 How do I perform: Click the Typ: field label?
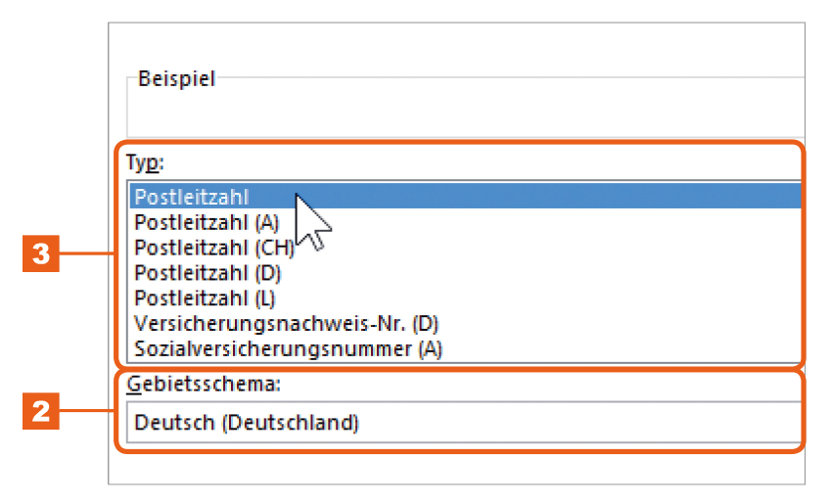[145, 162]
